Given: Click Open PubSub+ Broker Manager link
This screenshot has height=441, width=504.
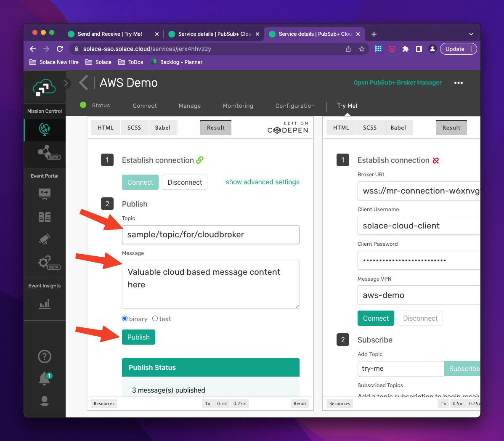Looking at the screenshot, I should pos(398,82).
